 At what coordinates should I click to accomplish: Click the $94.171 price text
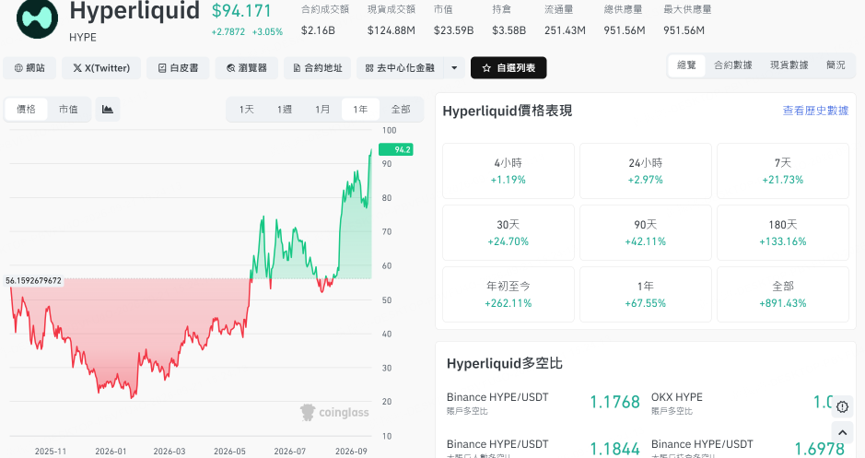tap(242, 10)
